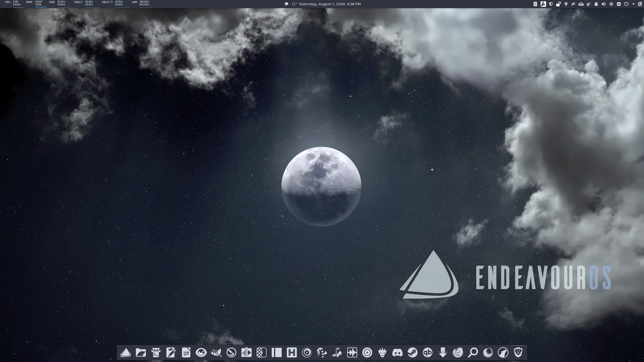The width and height of the screenshot is (644, 362).
Task: Open LibreWolf with the wolf icon
Action: (x=503, y=353)
